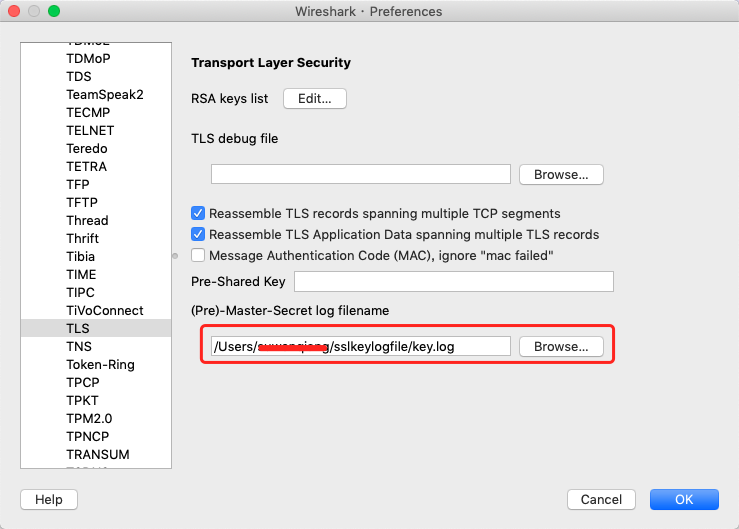The width and height of the screenshot is (739, 529).
Task: Choose TeamSpeak2 from the protocol list
Action: 96,94
